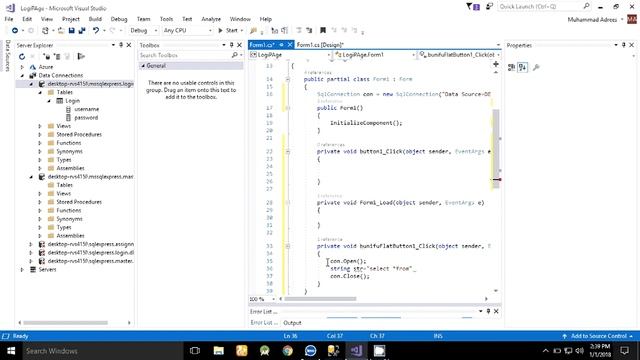This screenshot has height=360, width=640.
Task: Open the Action Center notification icon
Action: pyautogui.click(x=624, y=351)
